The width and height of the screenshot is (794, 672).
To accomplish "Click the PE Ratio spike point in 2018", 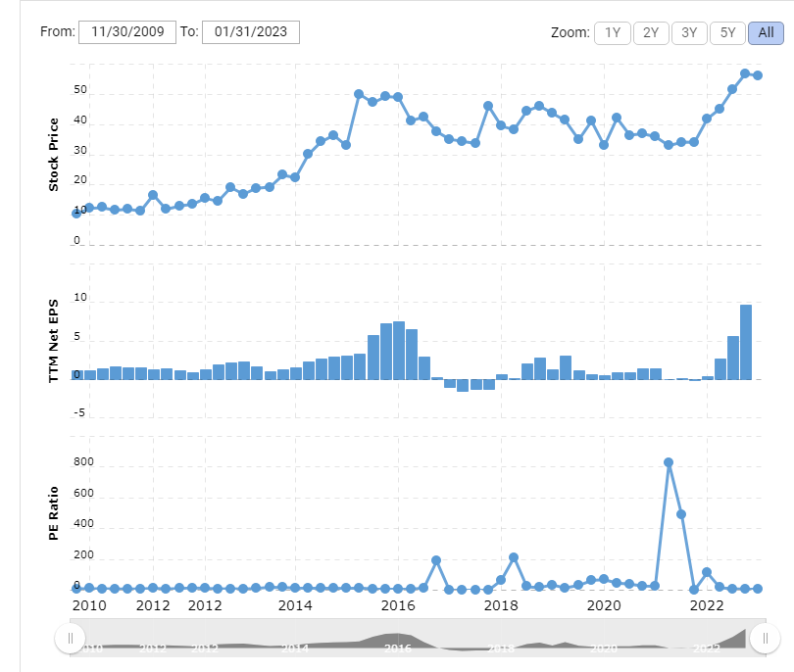I will point(514,557).
